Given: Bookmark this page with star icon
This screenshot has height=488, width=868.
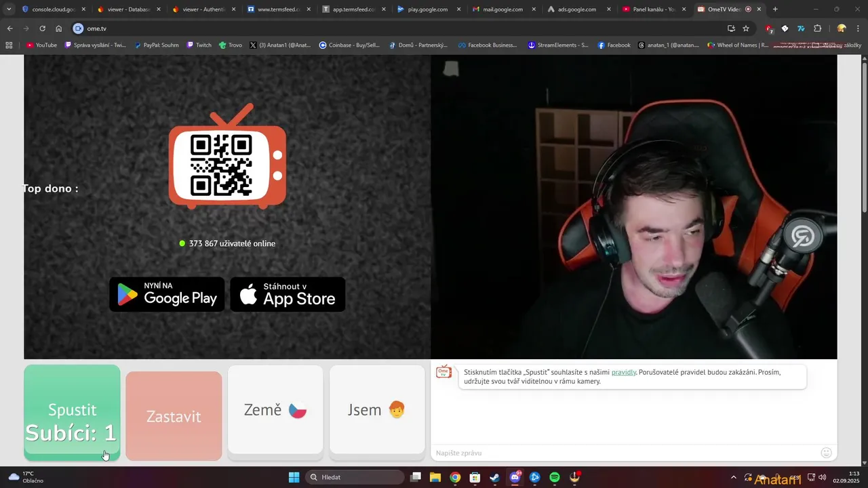Looking at the screenshot, I should pos(746,28).
